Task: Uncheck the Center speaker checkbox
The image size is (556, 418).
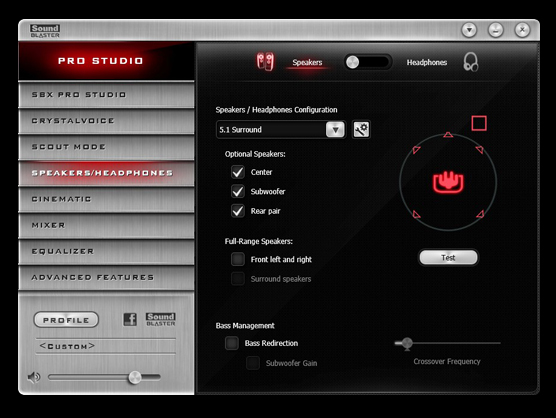Action: 238,172
